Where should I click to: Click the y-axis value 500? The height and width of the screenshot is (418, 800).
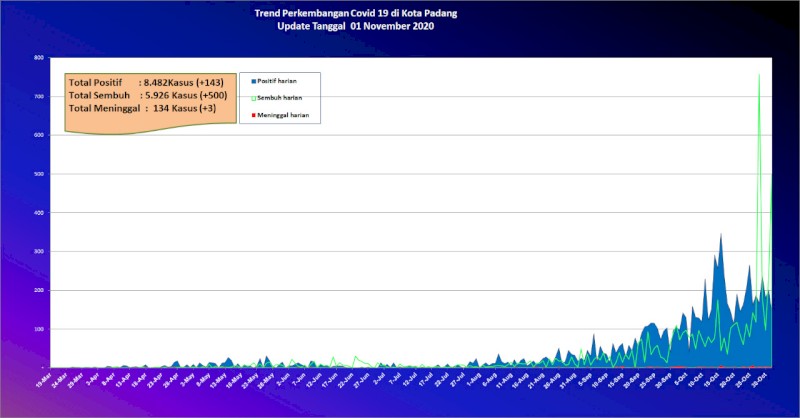pos(39,174)
